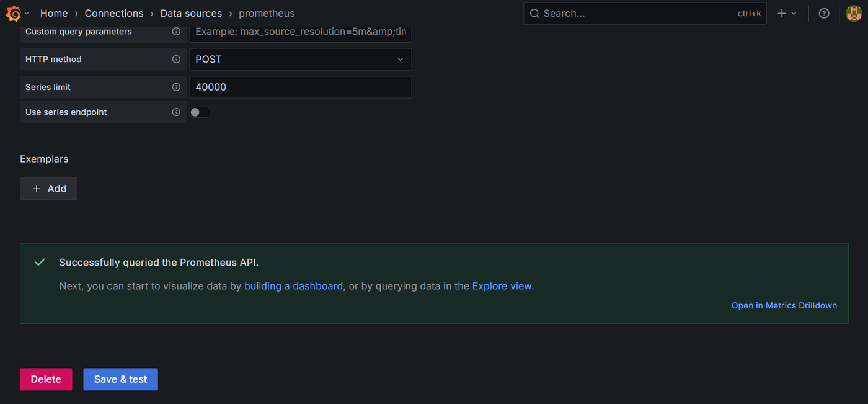Click the Series limit label
Viewport: 868px width, 404px height.
pyautogui.click(x=48, y=88)
